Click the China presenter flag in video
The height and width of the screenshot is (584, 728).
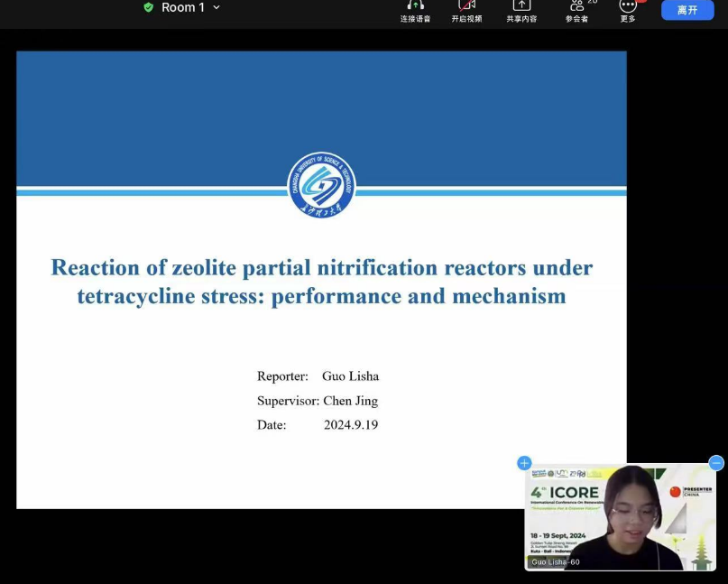point(675,491)
